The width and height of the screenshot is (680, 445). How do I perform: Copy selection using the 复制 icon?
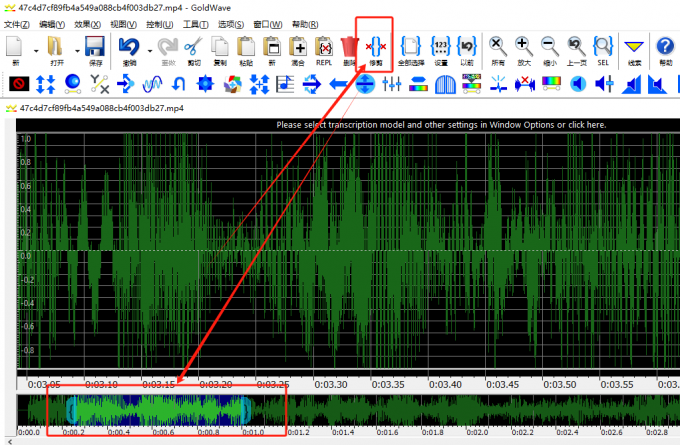[x=220, y=51]
